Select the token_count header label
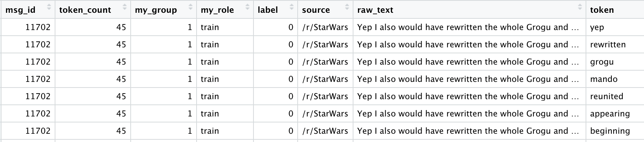This screenshot has height=142, width=644. coord(85,10)
